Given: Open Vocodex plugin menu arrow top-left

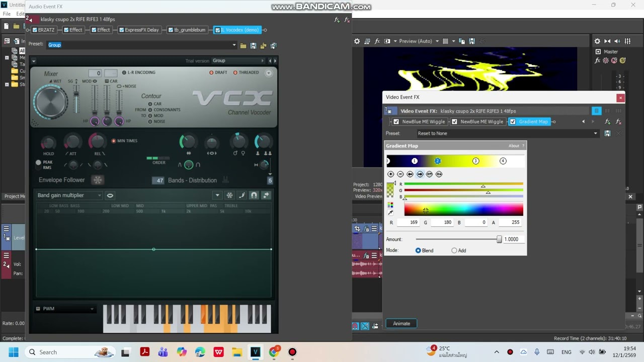Looking at the screenshot, I should pyautogui.click(x=33, y=61).
